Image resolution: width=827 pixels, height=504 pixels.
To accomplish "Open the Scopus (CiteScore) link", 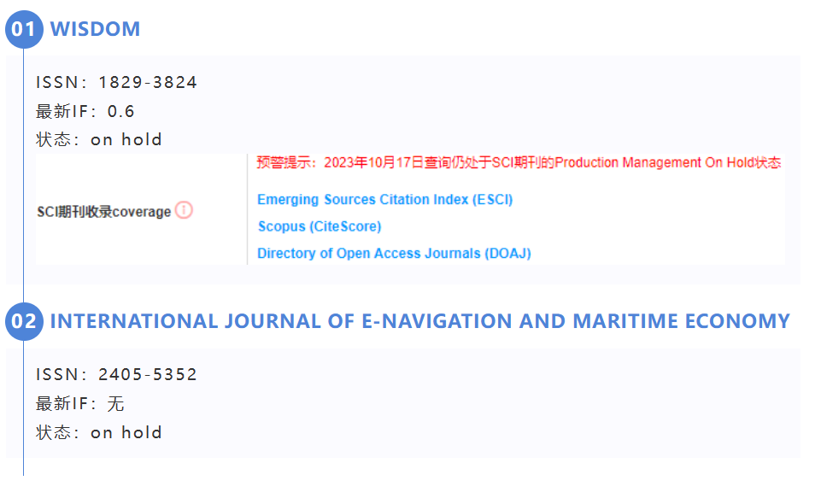I will coord(319,226).
